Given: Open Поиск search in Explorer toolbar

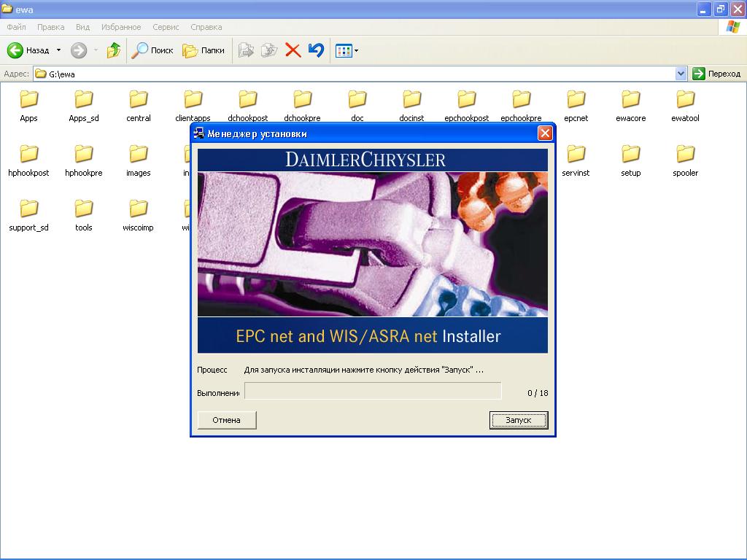Looking at the screenshot, I should coord(152,50).
